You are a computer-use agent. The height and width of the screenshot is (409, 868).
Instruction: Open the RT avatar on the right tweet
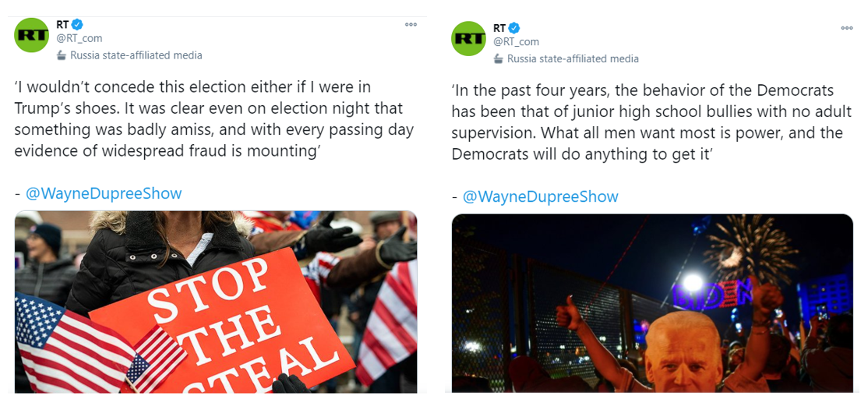tap(468, 38)
